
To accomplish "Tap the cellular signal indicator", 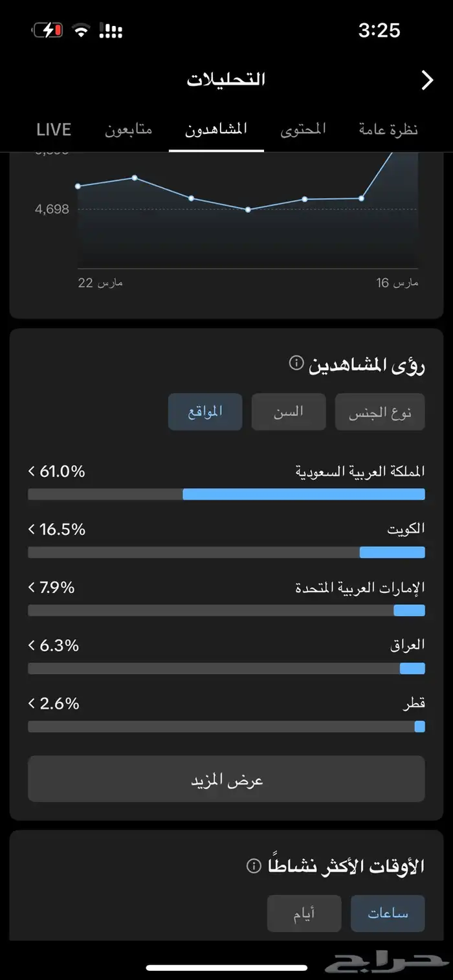I will pos(111,30).
